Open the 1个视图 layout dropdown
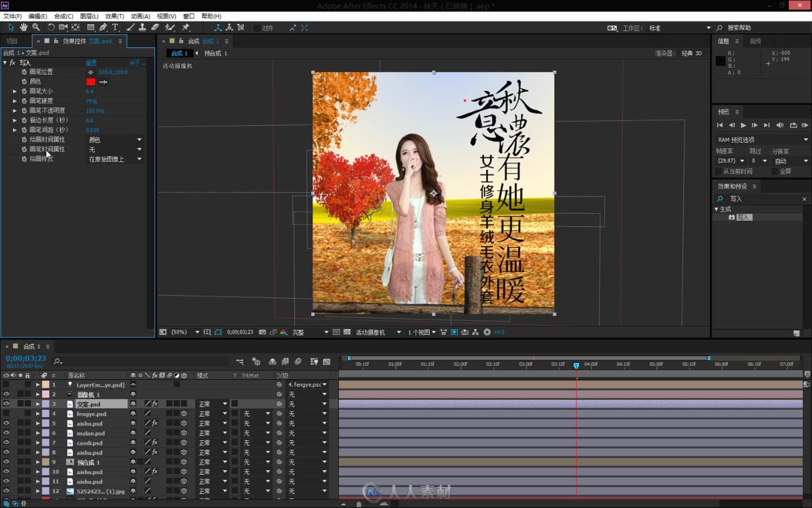This screenshot has width=812, height=508. 422,332
